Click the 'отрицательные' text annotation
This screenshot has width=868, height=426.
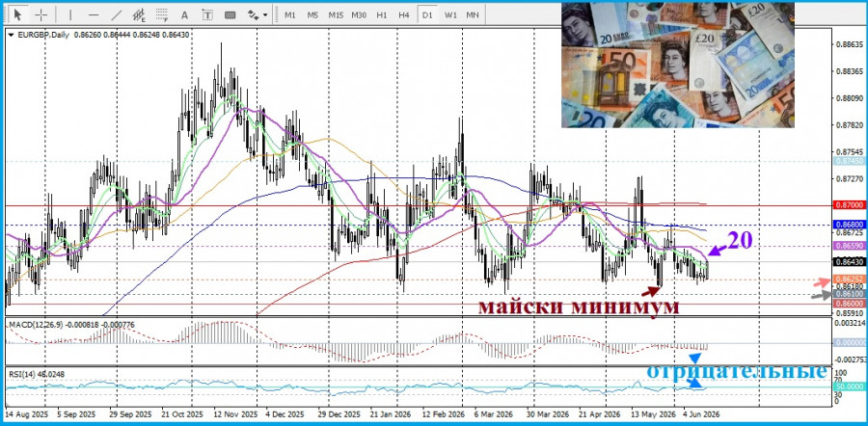click(x=737, y=371)
